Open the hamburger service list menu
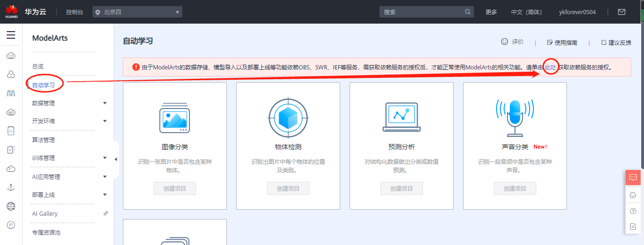The height and width of the screenshot is (245, 644). [x=11, y=35]
